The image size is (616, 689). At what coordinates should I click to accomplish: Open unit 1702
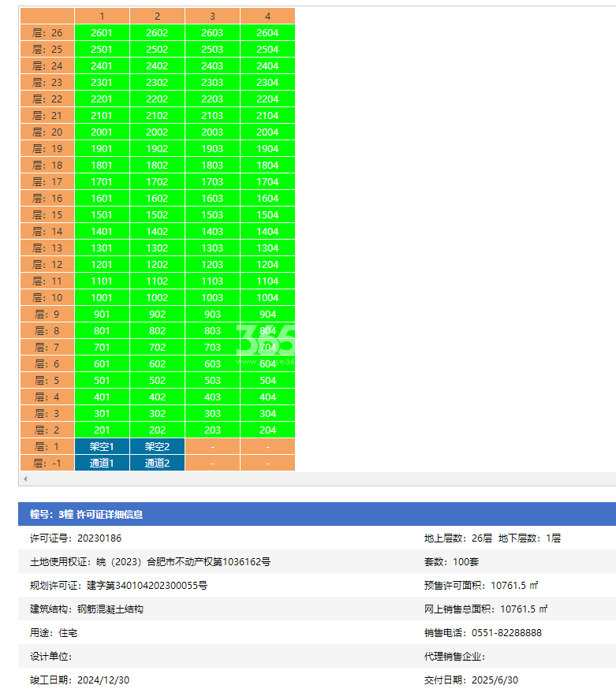point(158,182)
